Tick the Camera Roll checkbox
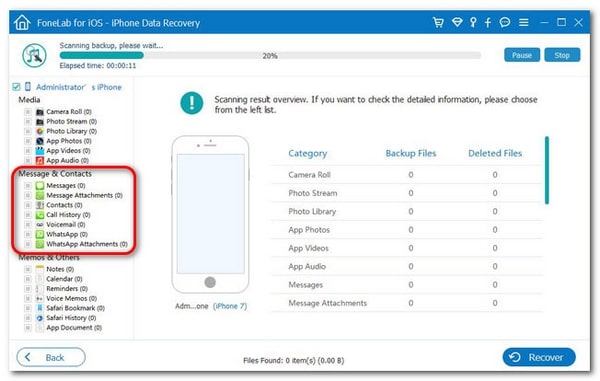 click(x=28, y=112)
